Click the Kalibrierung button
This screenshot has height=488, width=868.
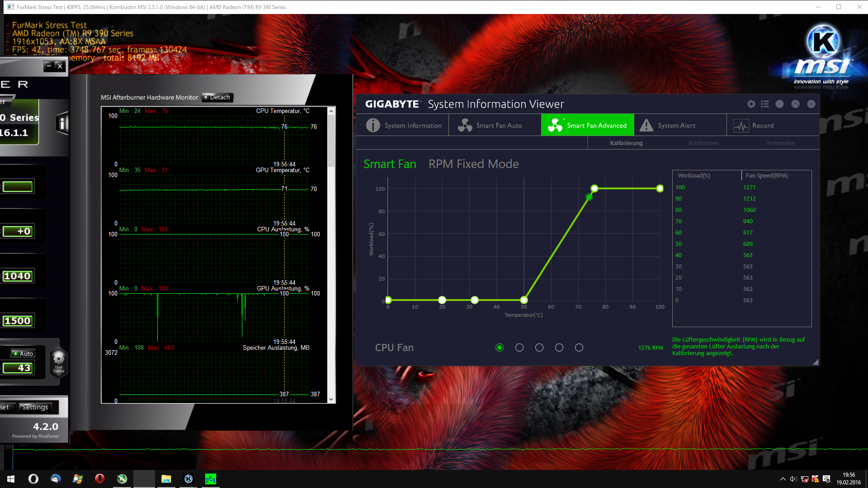(x=626, y=143)
